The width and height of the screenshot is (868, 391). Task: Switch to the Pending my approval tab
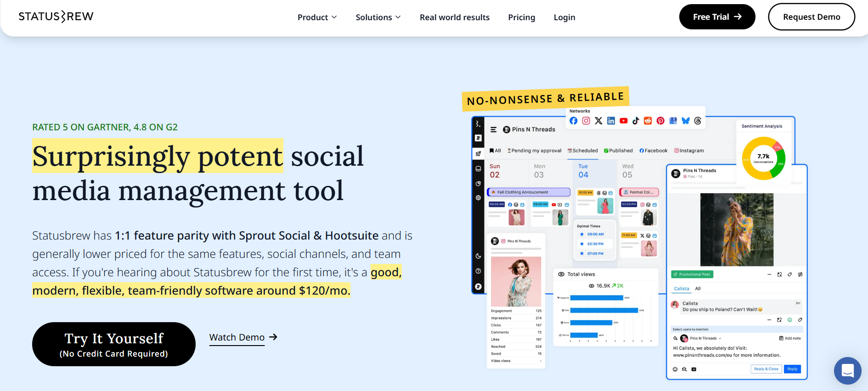tap(534, 151)
